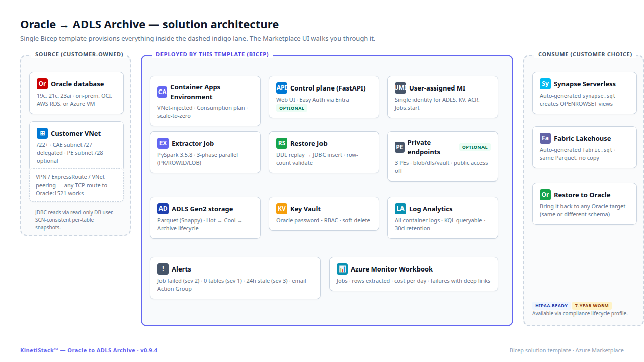Select the Restore Job title
Screen dimensions: 644x362
309,143
